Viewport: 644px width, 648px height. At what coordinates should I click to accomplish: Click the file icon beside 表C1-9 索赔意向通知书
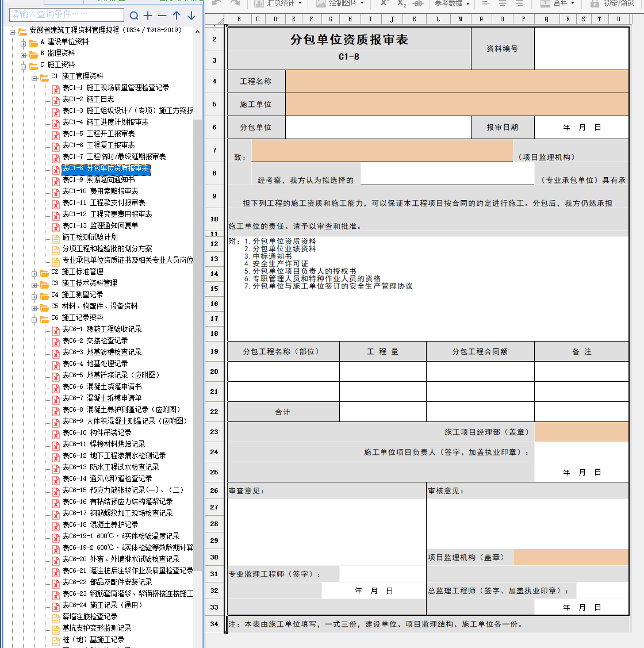coord(56,181)
